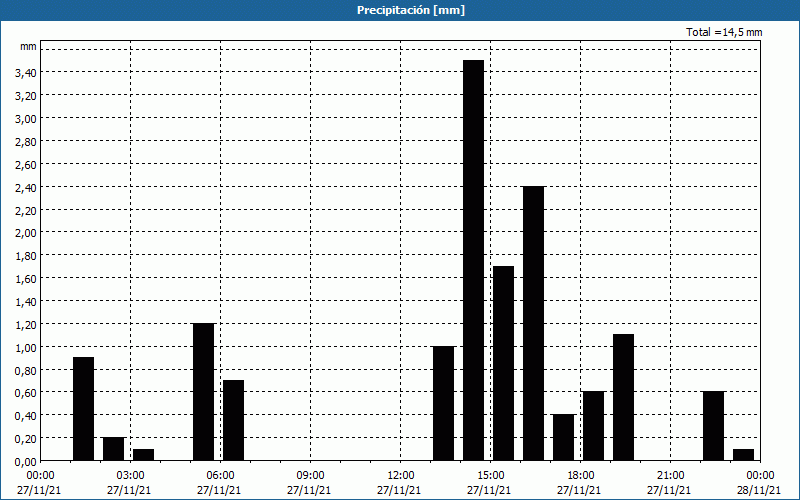Select the 18:00 time axis label
Viewport: 800px width, 500px height.
pos(581,476)
